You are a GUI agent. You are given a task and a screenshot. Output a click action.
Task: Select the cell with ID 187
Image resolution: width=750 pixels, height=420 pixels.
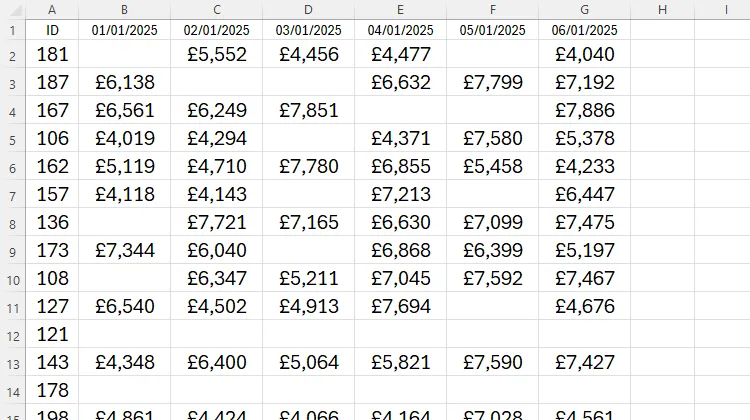(x=52, y=82)
